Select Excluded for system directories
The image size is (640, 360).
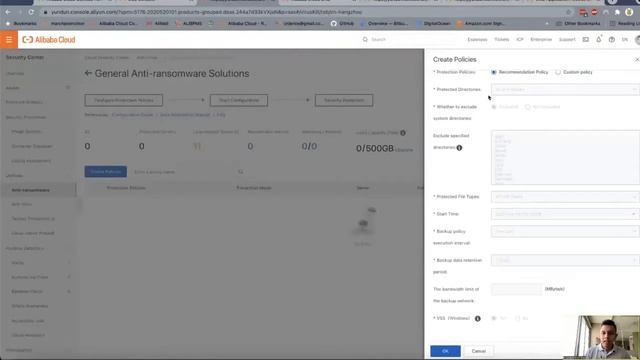coord(493,107)
